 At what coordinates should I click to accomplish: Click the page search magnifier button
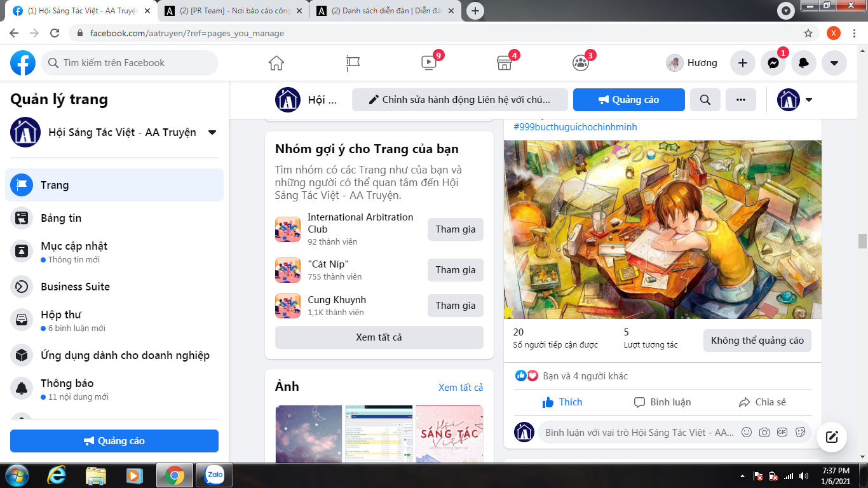705,100
